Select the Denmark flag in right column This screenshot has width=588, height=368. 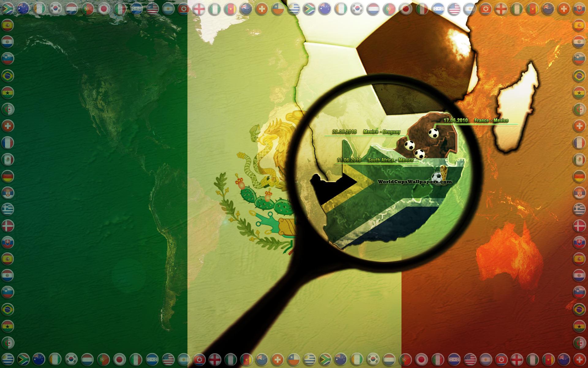(x=579, y=226)
